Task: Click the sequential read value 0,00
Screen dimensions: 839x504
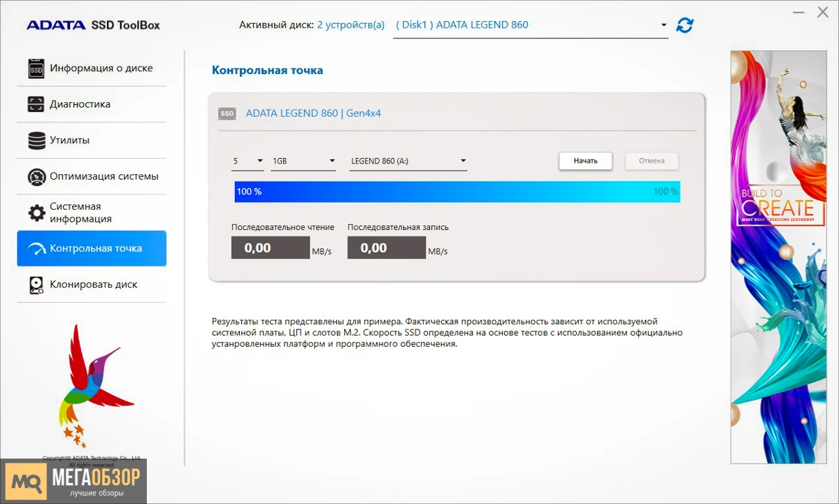Action: pyautogui.click(x=271, y=248)
